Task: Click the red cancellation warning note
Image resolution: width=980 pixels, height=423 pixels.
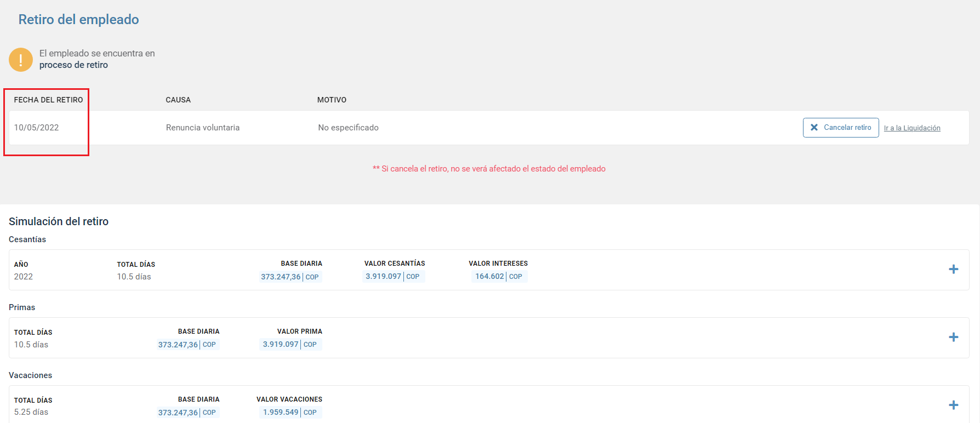Action: click(489, 169)
